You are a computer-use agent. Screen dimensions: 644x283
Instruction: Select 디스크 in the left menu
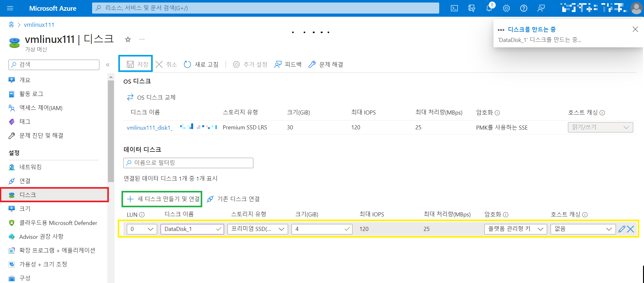[x=54, y=195]
